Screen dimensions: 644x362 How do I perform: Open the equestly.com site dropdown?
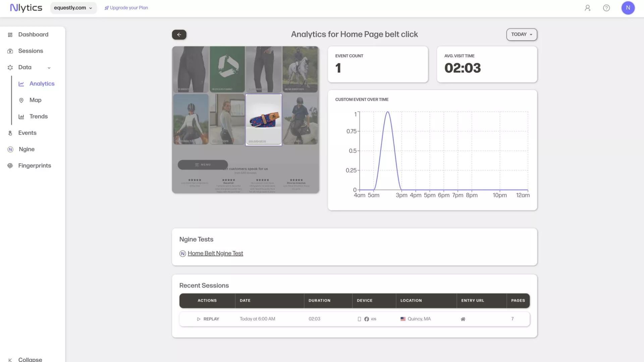[x=73, y=8]
